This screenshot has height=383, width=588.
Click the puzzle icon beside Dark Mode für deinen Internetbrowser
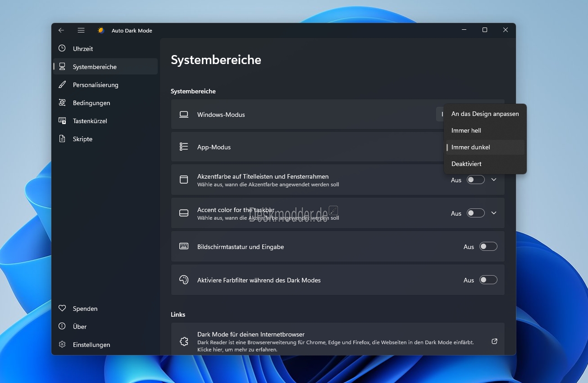pyautogui.click(x=184, y=341)
